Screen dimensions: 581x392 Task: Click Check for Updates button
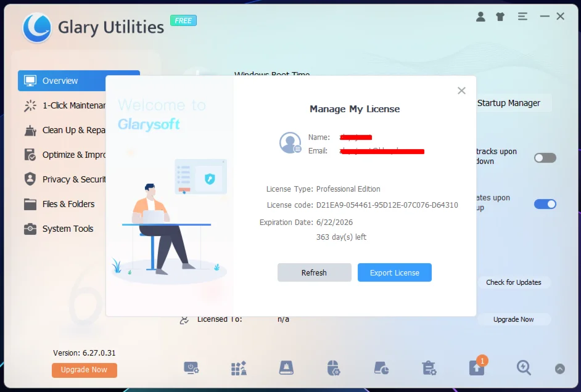click(x=514, y=282)
